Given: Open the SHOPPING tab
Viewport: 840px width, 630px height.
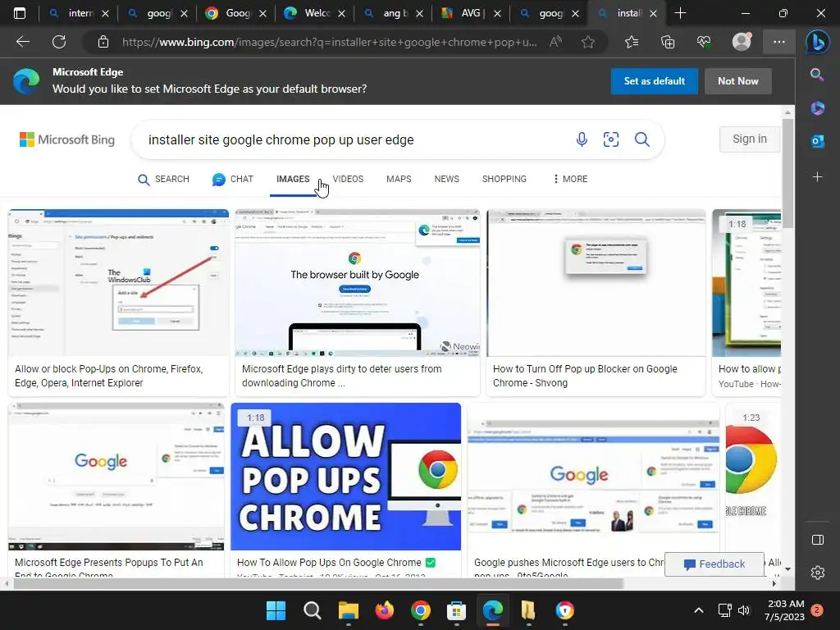Looking at the screenshot, I should [x=504, y=179].
